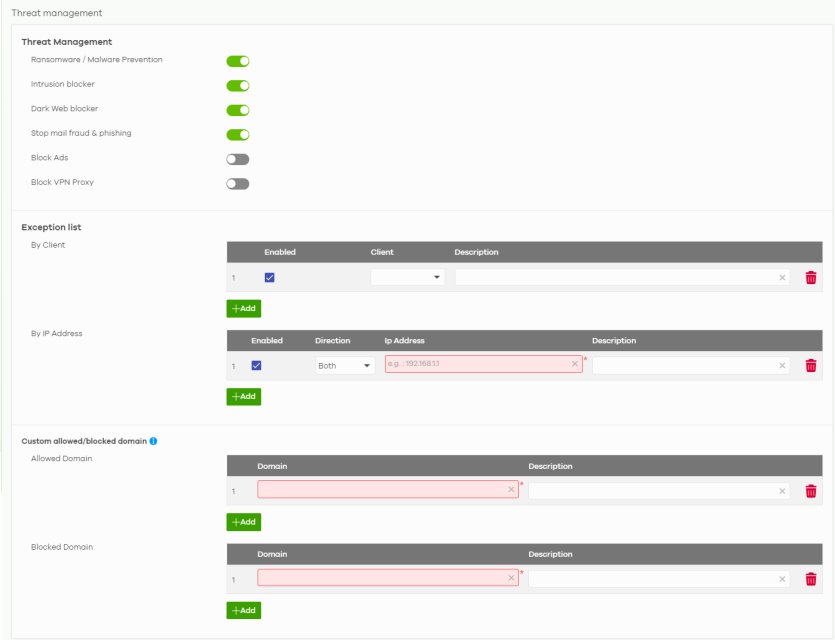Toggle off Dark Web blocker
Screen dimensions: 835x640
[x=237, y=110]
